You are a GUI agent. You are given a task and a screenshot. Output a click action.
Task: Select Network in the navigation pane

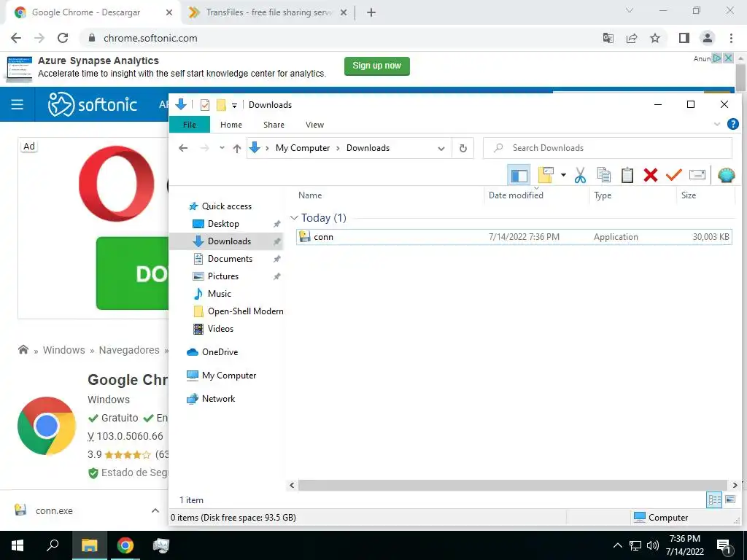[218, 399]
